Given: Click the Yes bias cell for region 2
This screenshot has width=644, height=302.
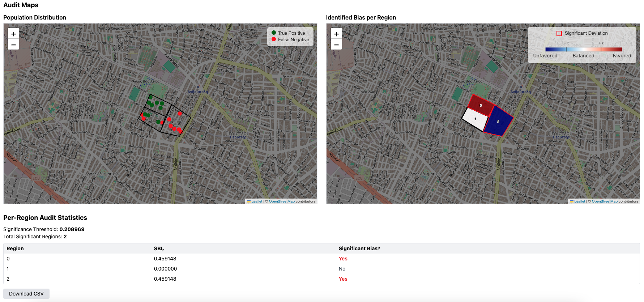Looking at the screenshot, I should pos(343,279).
